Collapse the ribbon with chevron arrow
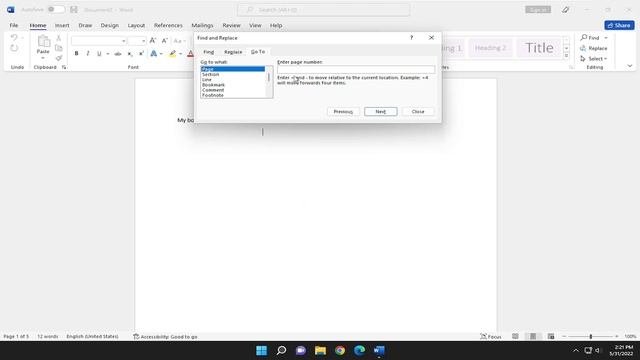The width and height of the screenshot is (640, 360). tap(630, 66)
